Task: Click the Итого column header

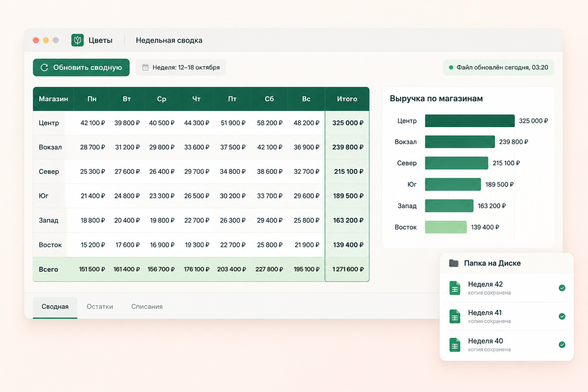Action: tap(347, 99)
